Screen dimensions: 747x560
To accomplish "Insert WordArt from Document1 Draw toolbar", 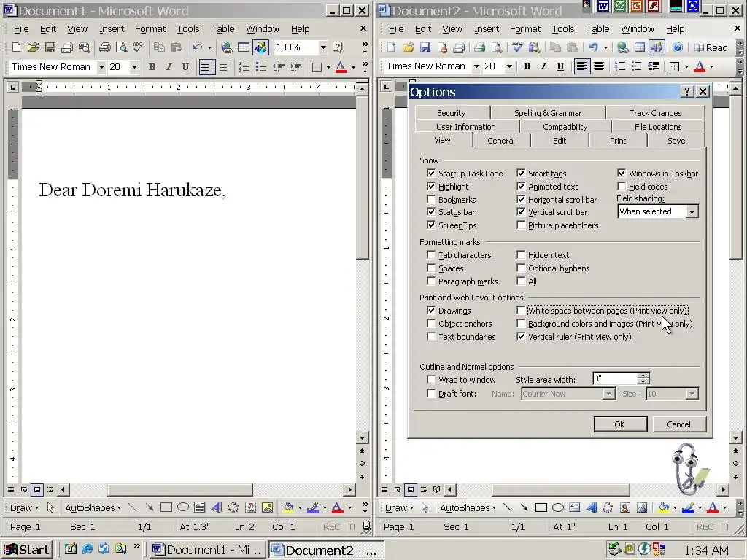I will point(216,507).
